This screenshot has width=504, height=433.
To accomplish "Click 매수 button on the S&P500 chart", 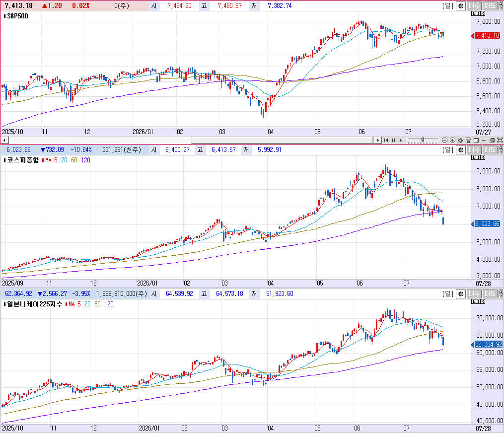I will pyautogui.click(x=474, y=6).
